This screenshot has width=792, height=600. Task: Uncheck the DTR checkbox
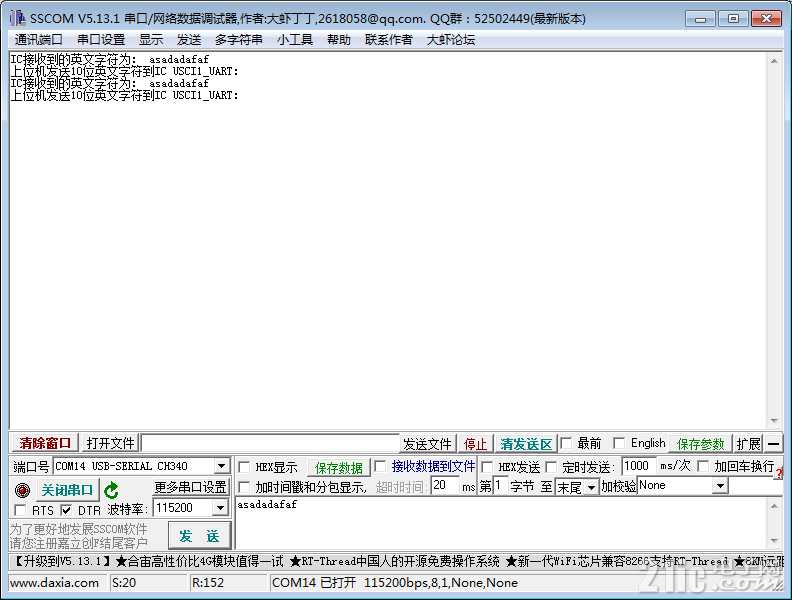[x=66, y=510]
